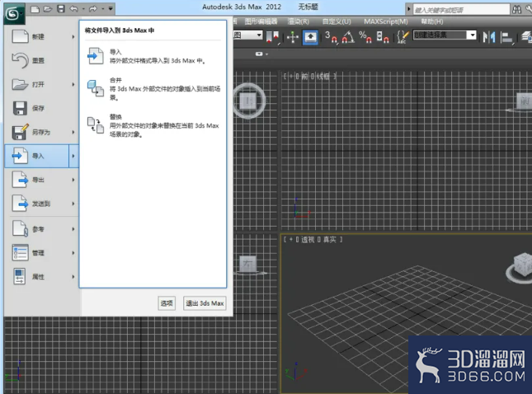Click the binoculars search icon
The height and width of the screenshot is (394, 532).
516,10
